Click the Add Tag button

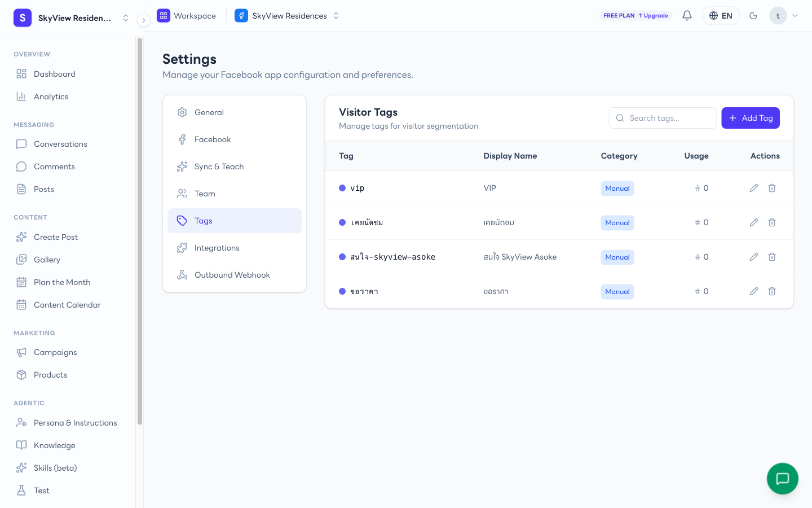pos(751,118)
